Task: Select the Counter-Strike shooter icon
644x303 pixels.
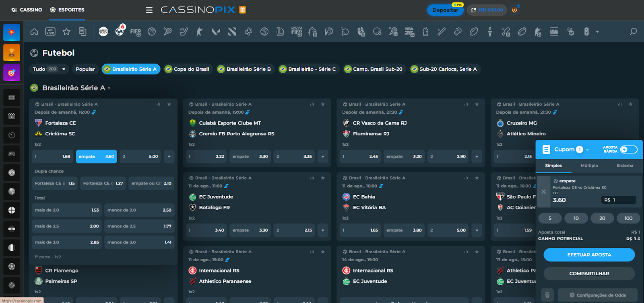Action: click(200, 32)
